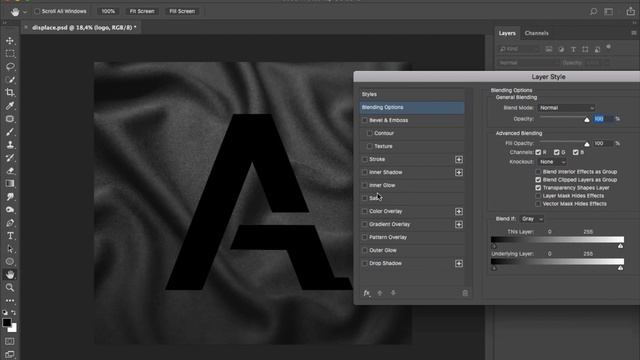This screenshot has width=640, height=360.
Task: Uncheck Transparency Shapes Layer
Action: click(x=538, y=188)
